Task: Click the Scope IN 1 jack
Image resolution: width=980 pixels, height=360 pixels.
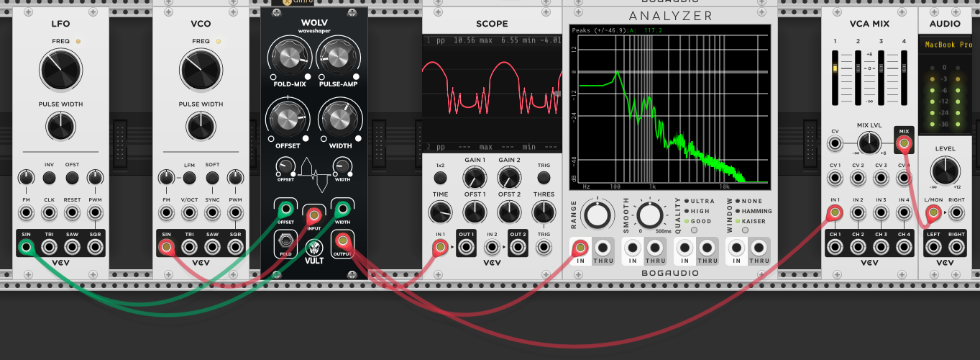Action: click(441, 247)
